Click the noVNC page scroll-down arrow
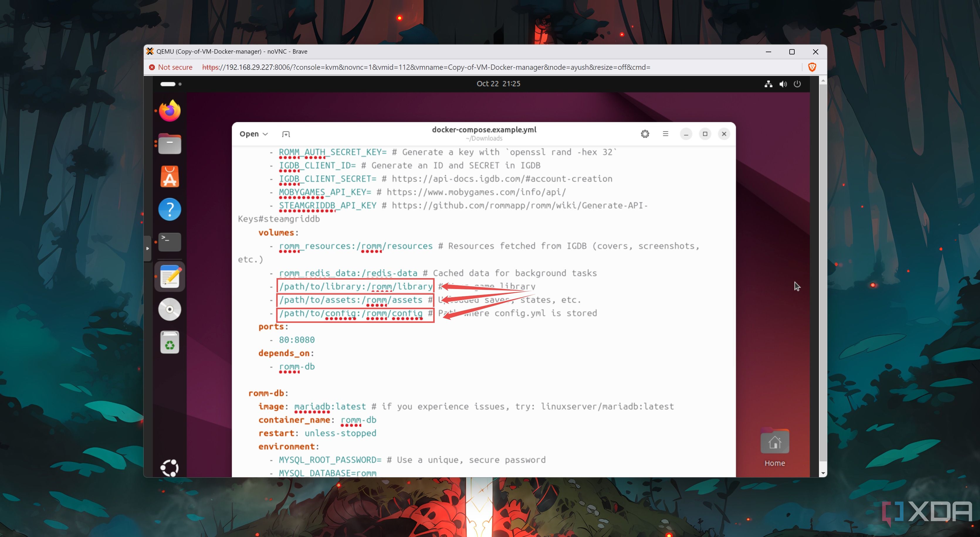Viewport: 980px width, 537px height. coord(823,473)
